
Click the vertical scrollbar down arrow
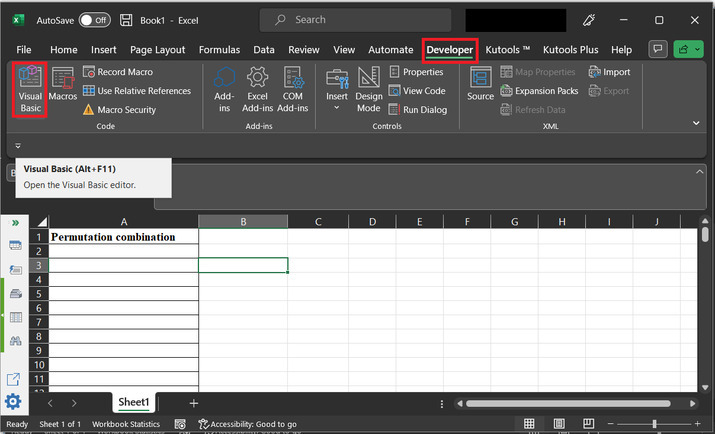click(x=705, y=388)
